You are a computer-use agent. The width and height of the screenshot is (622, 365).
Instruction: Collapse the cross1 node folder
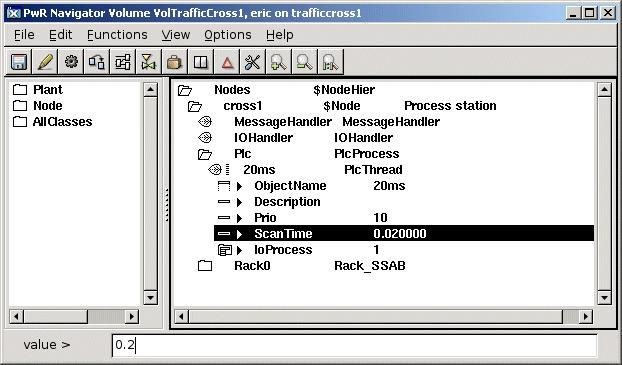pos(195,106)
